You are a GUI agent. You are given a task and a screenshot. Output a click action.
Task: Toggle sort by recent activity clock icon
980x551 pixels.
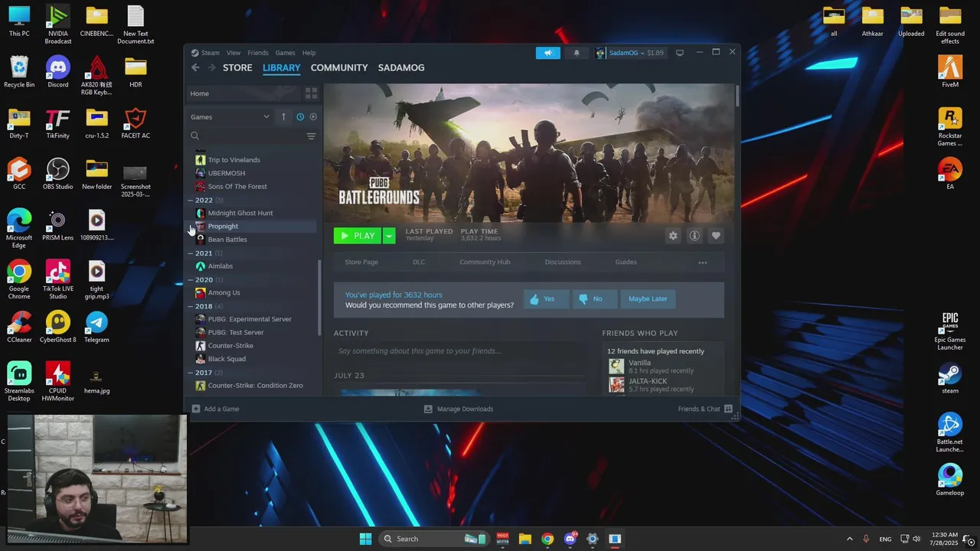pyautogui.click(x=300, y=117)
